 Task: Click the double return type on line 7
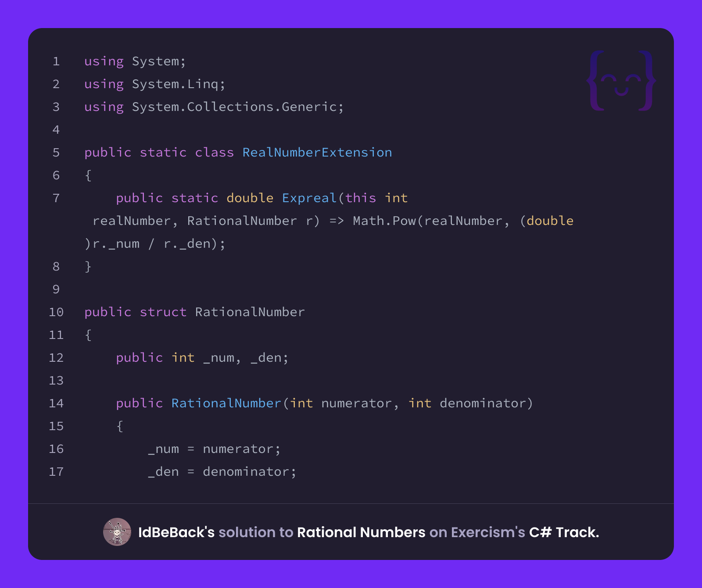coord(250,198)
